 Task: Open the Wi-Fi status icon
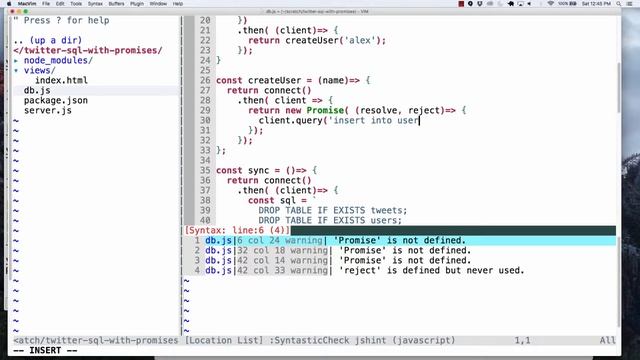[x=550, y=4]
